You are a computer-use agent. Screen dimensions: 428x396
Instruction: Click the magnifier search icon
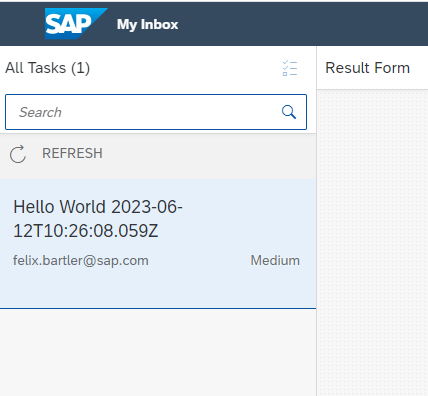[289, 112]
